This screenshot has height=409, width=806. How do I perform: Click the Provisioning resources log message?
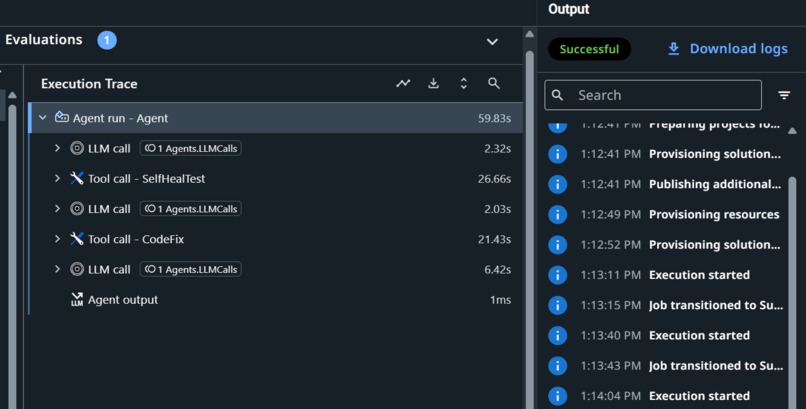[714, 214]
